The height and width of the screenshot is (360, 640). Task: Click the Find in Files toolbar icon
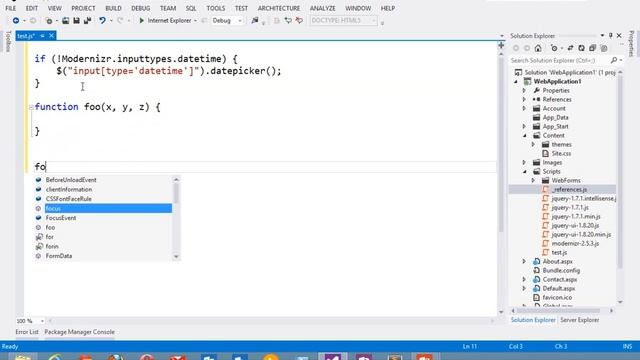(255, 20)
